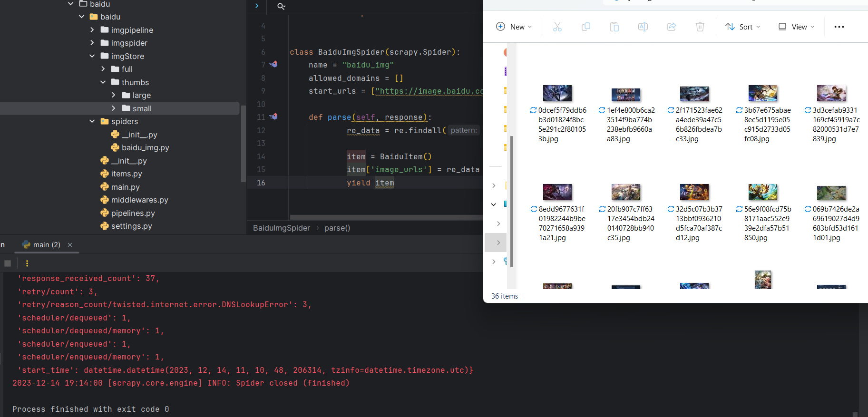Click the Python file icon of settings.py

pyautogui.click(x=105, y=226)
